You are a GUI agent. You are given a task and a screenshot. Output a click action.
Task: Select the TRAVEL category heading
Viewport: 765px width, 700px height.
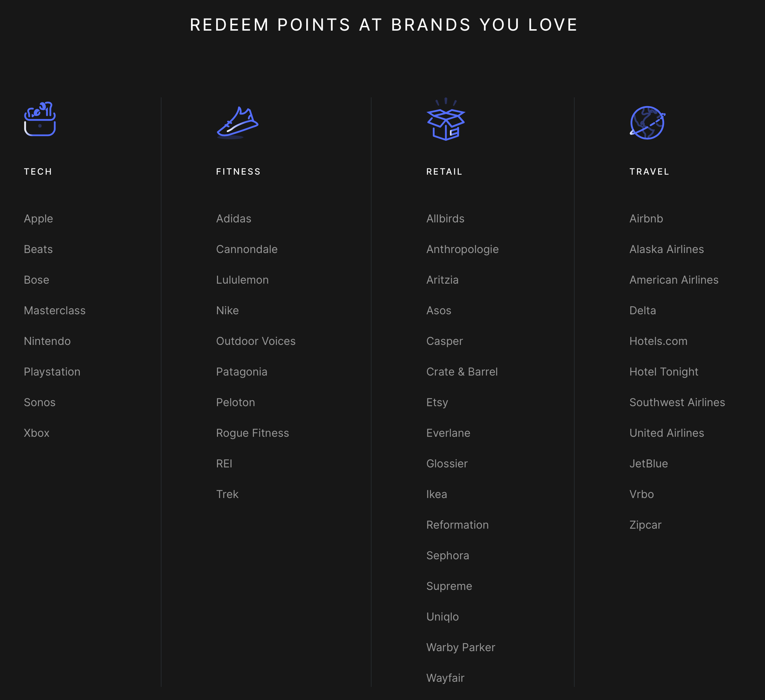coord(649,171)
